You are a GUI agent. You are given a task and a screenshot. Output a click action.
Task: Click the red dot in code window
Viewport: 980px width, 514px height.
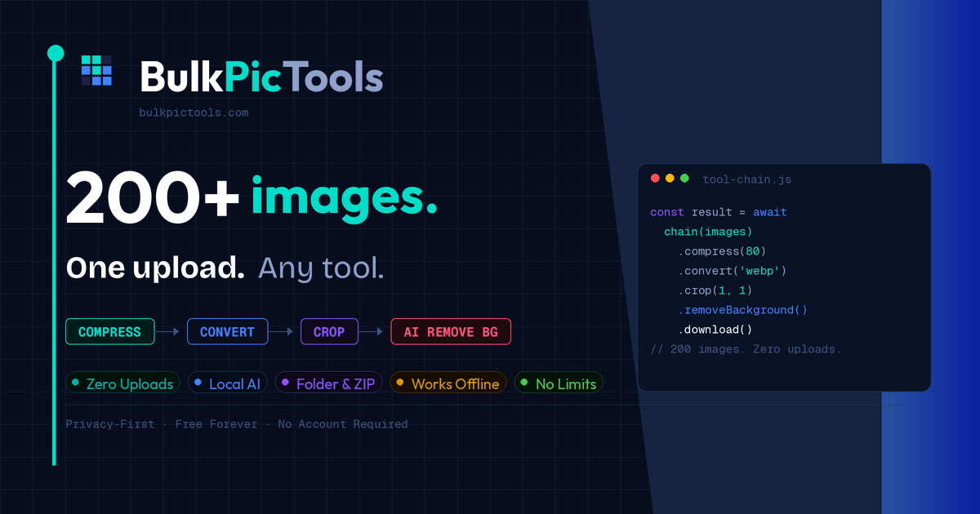[x=655, y=179]
